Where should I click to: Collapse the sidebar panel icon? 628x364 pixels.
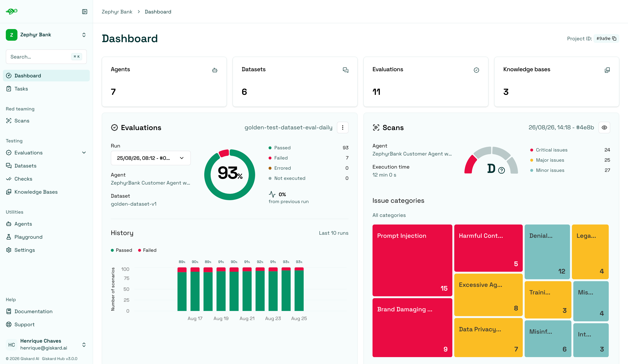point(84,12)
